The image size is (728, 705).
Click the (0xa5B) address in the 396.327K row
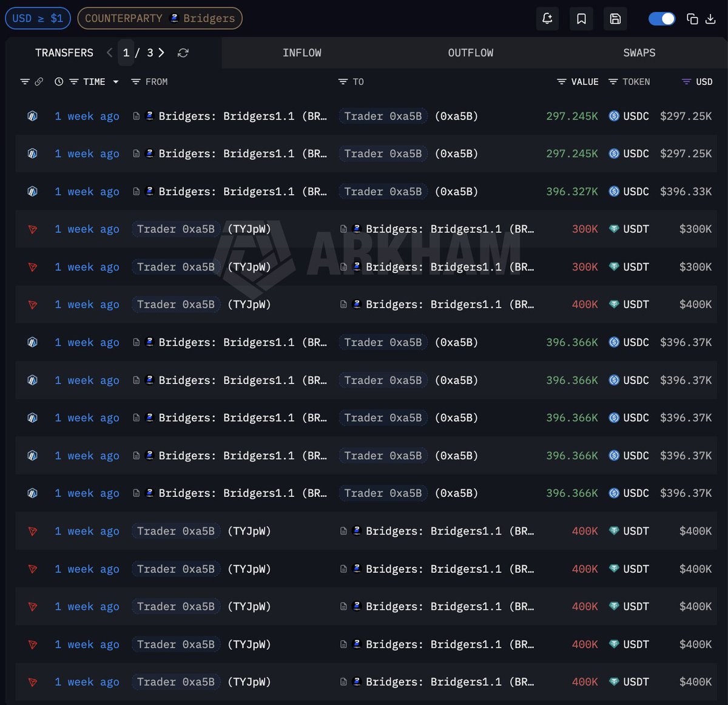click(456, 192)
